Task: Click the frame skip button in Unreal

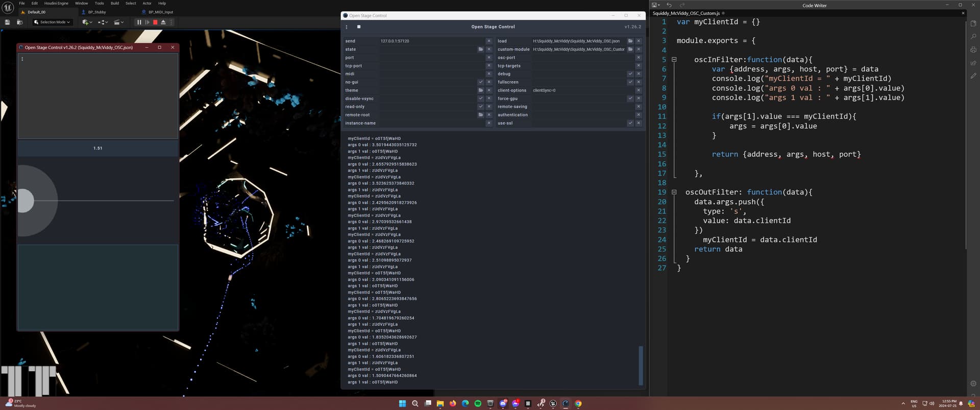Action: pos(147,22)
